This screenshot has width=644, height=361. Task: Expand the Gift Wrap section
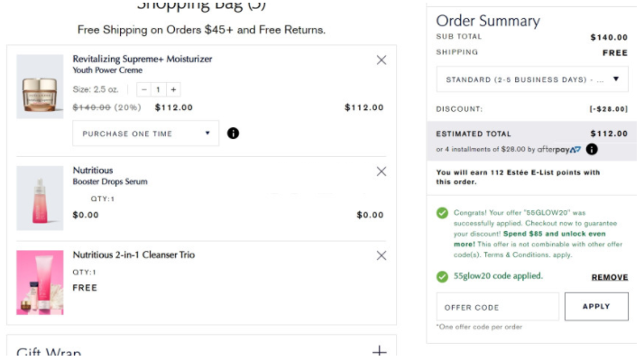(x=379, y=352)
